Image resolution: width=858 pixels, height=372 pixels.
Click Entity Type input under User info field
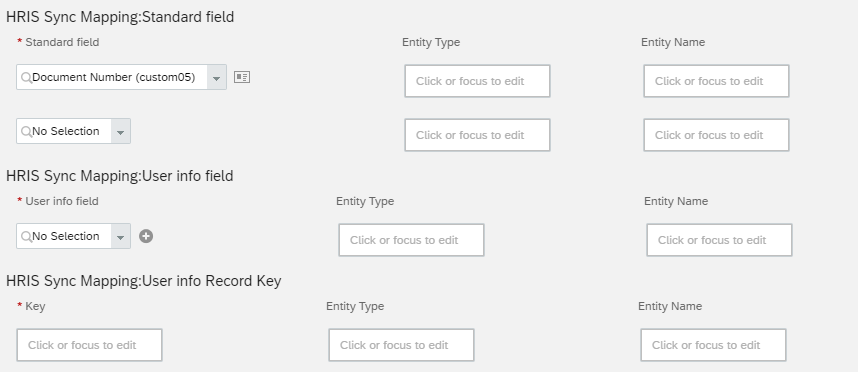411,240
